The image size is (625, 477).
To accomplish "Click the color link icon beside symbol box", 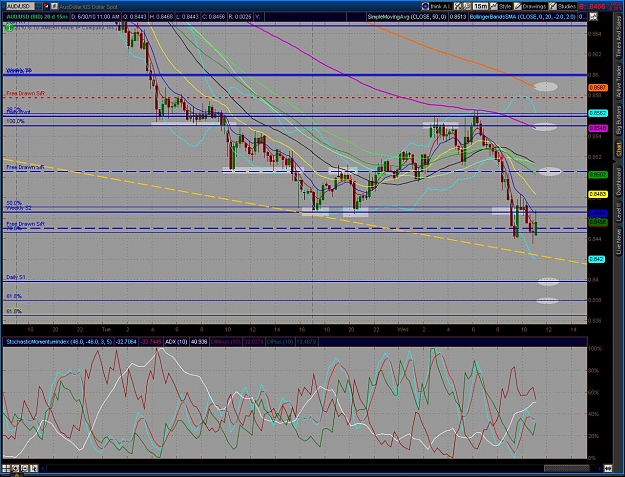I will (46, 6).
